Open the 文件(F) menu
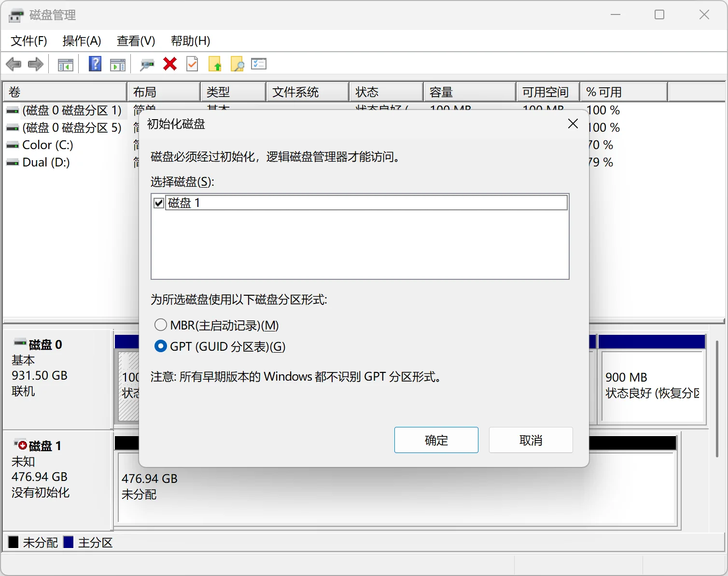The width and height of the screenshot is (728, 576). [x=29, y=41]
